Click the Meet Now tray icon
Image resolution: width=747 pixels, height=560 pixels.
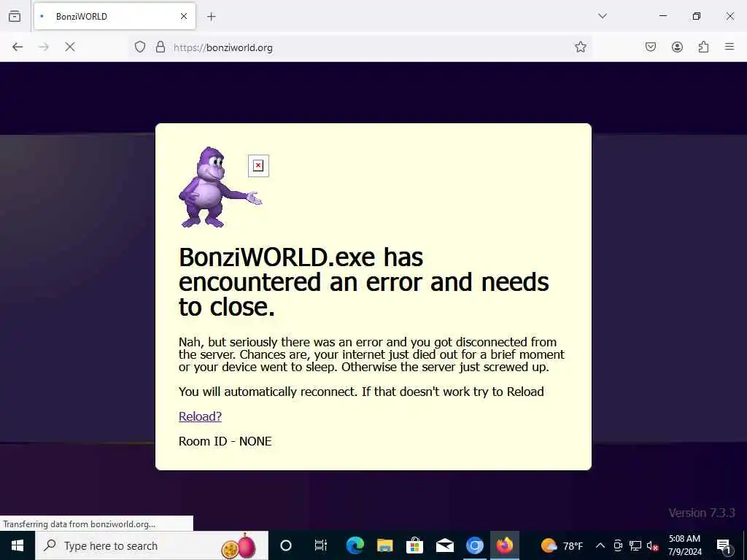tap(618, 545)
